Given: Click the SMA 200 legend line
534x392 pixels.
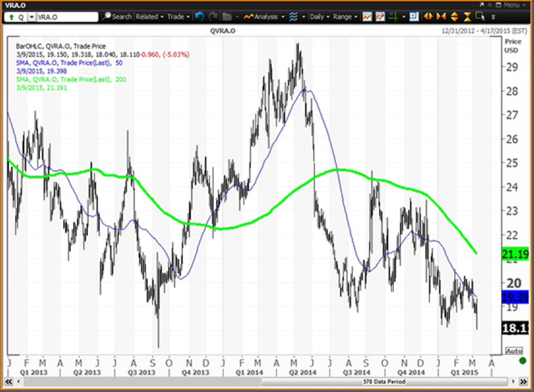Looking at the screenshot, I should (70, 79).
